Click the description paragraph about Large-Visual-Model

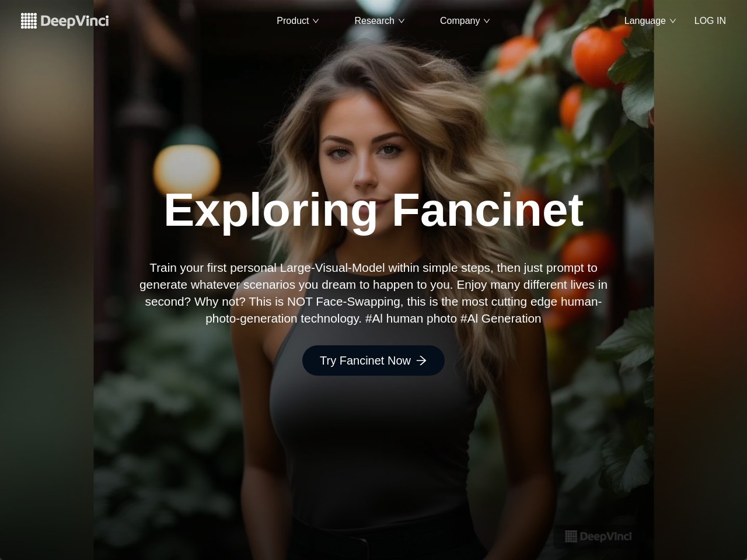click(x=373, y=293)
